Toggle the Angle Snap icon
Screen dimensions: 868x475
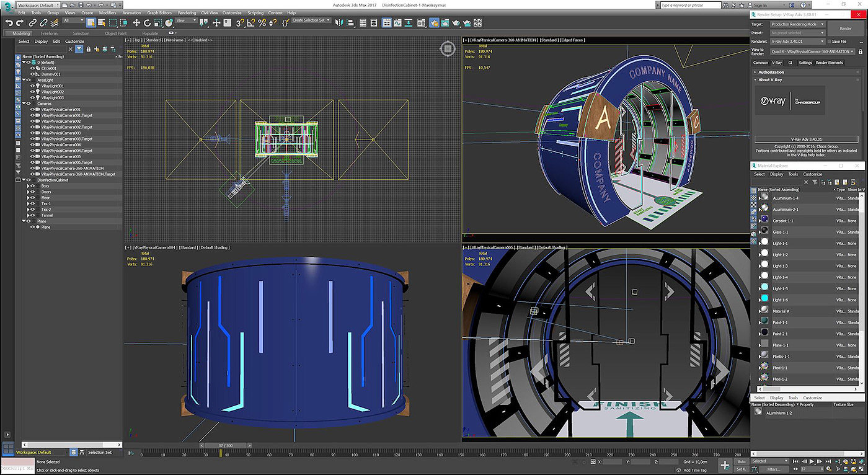click(250, 23)
